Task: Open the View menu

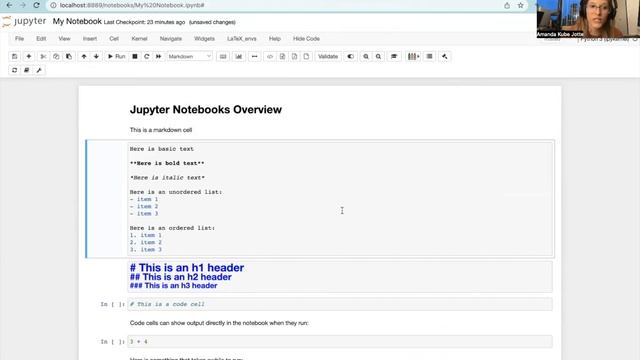Action: tap(64, 39)
